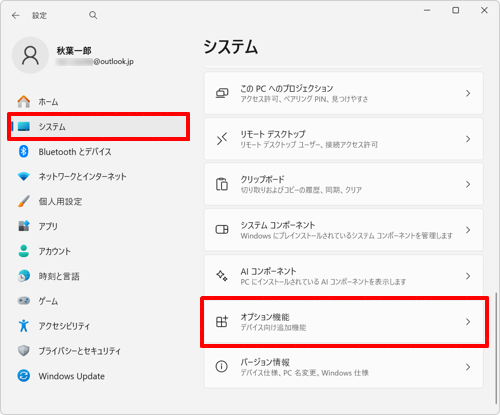
Task: Go to ネットワークとインターネット
Action: pyautogui.click(x=99, y=176)
